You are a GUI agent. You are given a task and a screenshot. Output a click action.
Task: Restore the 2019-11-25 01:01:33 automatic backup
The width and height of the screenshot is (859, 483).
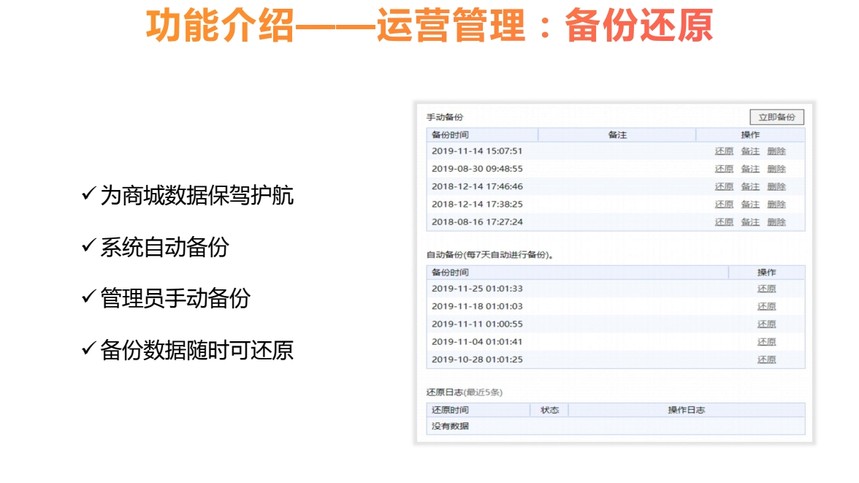(766, 289)
